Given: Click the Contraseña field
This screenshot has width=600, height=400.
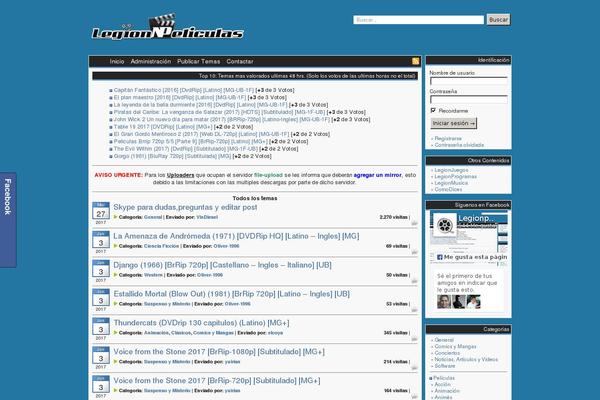Looking at the screenshot, I should click(469, 100).
